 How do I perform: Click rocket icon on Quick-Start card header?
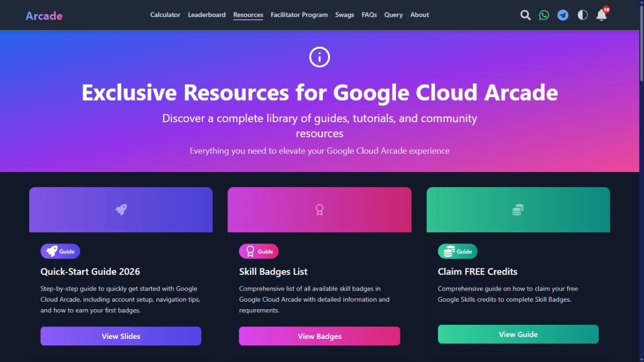(121, 210)
